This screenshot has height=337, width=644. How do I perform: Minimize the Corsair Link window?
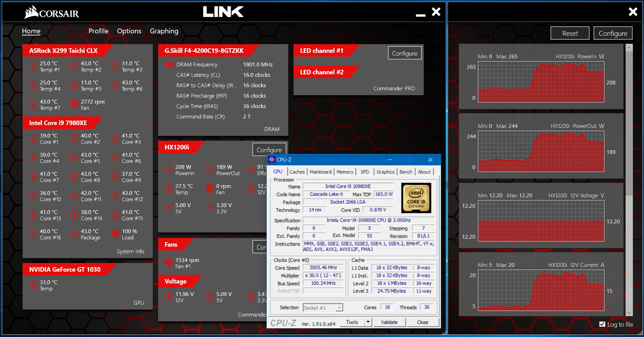[421, 15]
